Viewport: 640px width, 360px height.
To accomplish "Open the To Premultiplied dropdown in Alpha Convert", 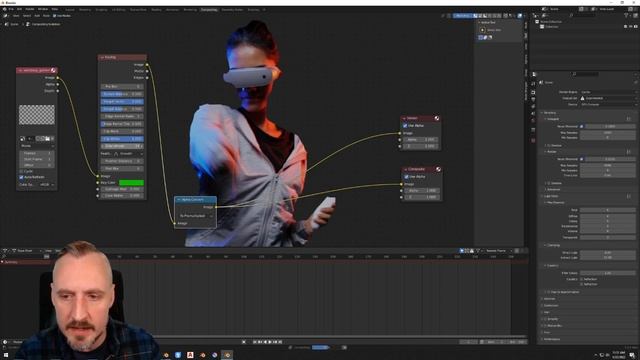I will pos(196,216).
